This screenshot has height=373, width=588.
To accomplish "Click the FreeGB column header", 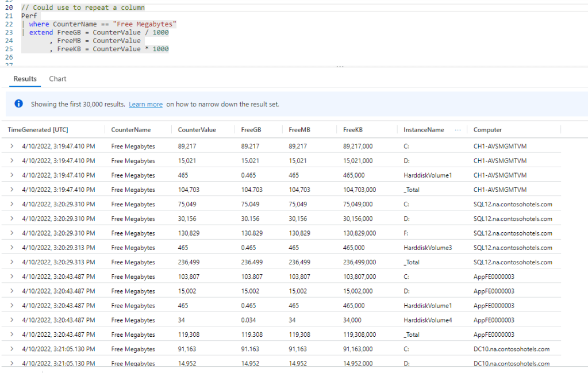I will 251,130.
